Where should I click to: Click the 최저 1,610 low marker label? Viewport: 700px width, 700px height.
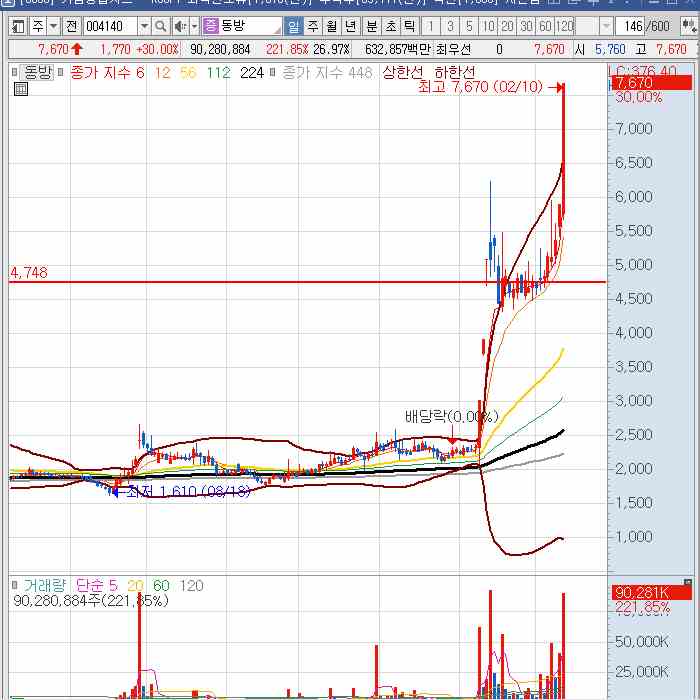pyautogui.click(x=188, y=492)
